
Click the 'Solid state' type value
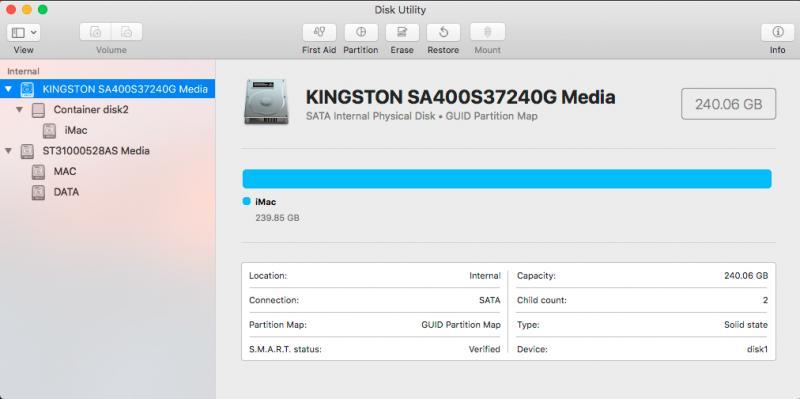[x=745, y=325]
